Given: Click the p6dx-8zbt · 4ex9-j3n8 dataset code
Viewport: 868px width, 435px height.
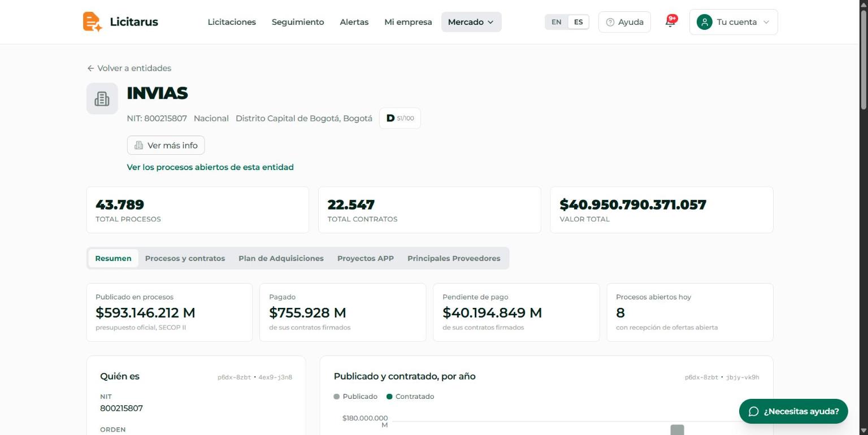Looking at the screenshot, I should (255, 377).
